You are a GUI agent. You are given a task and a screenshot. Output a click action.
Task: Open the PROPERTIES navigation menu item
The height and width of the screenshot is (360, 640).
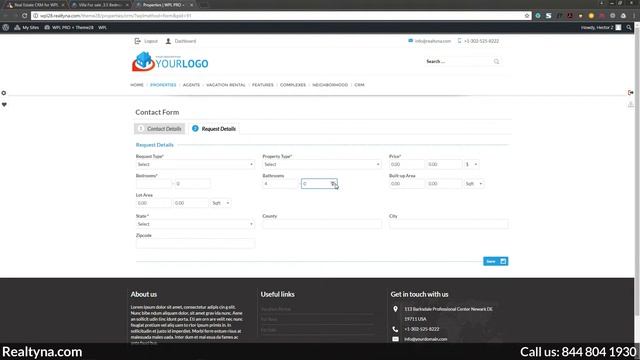click(x=163, y=85)
